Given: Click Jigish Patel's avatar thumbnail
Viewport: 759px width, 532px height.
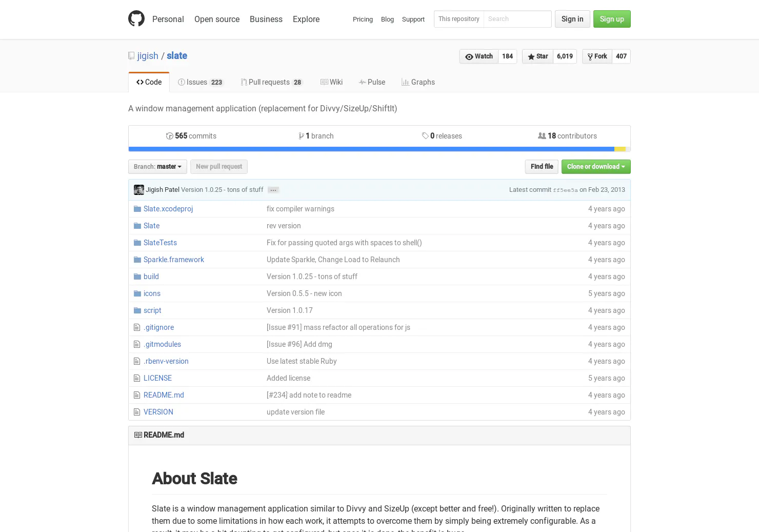Looking at the screenshot, I should pos(139,190).
